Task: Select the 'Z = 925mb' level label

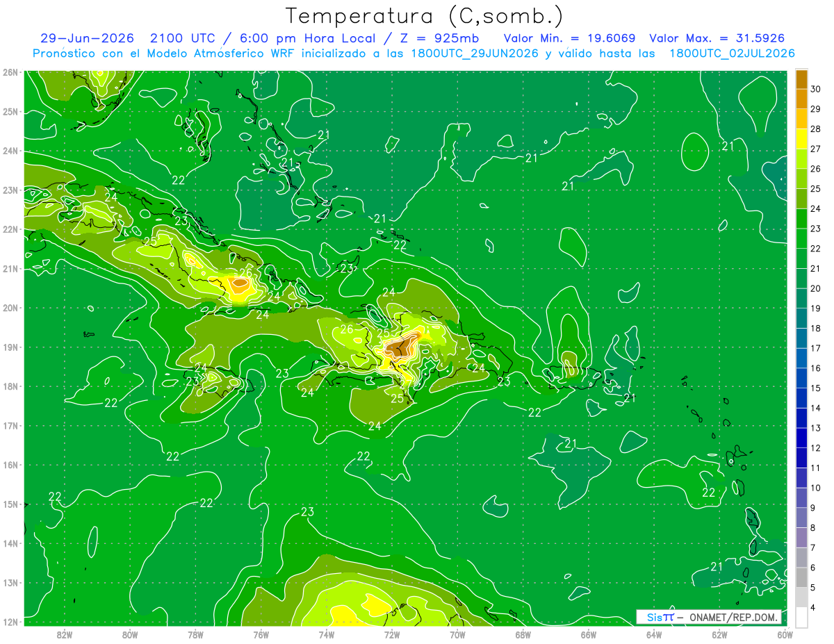Action: [x=440, y=38]
